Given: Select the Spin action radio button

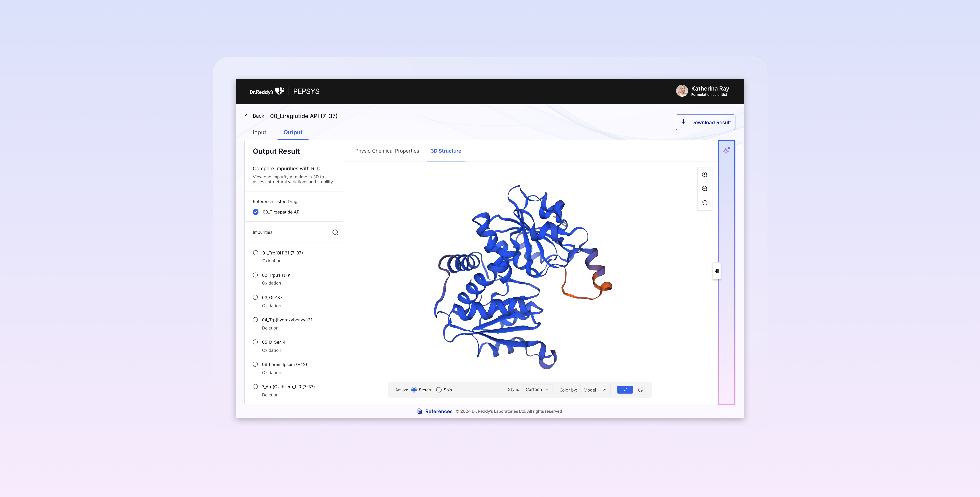Looking at the screenshot, I should (x=439, y=390).
